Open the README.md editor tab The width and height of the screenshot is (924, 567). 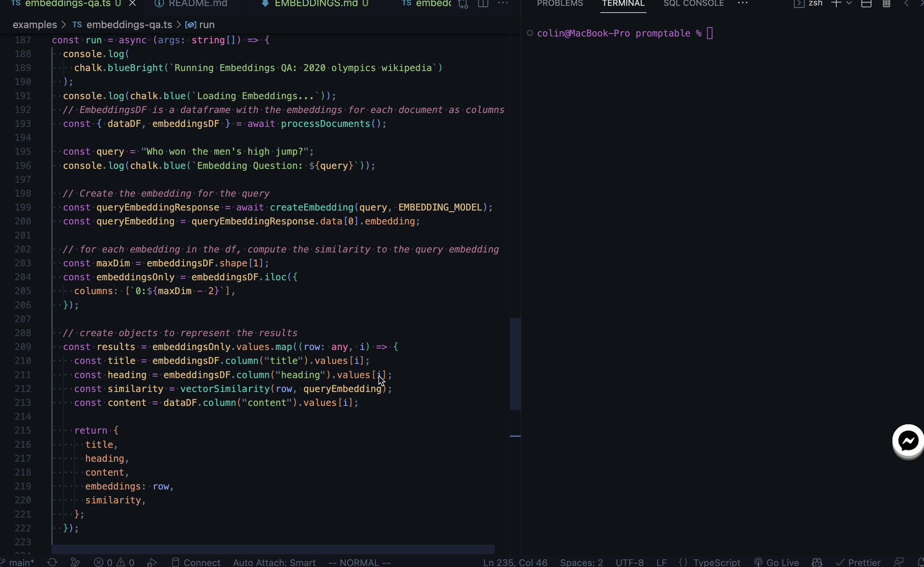click(198, 4)
